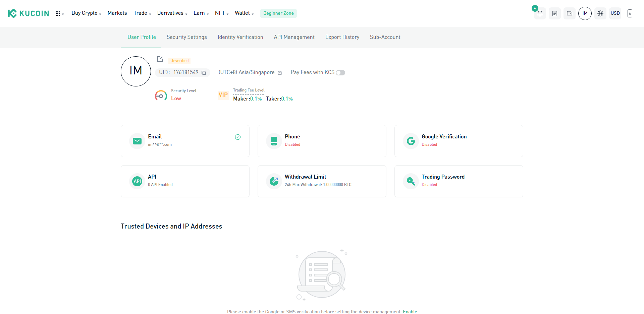Click the Trading Password key icon
The width and height of the screenshot is (644, 314).
(x=411, y=181)
